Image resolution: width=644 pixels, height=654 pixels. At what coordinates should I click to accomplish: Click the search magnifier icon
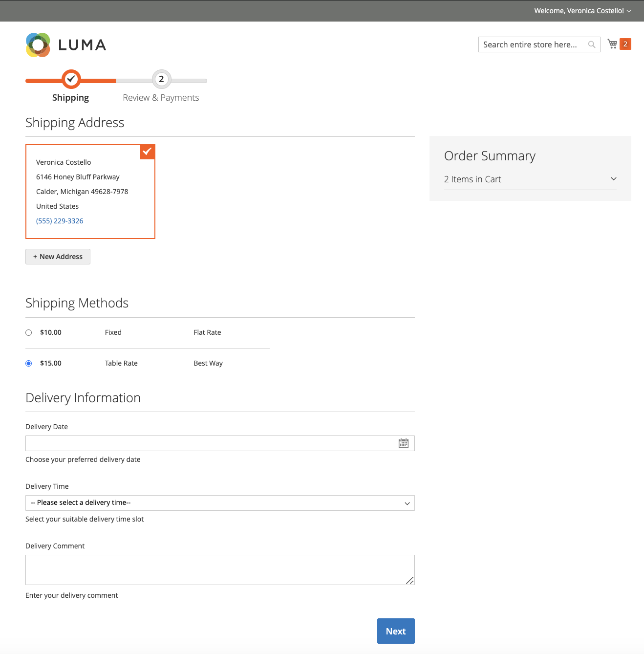[592, 44]
